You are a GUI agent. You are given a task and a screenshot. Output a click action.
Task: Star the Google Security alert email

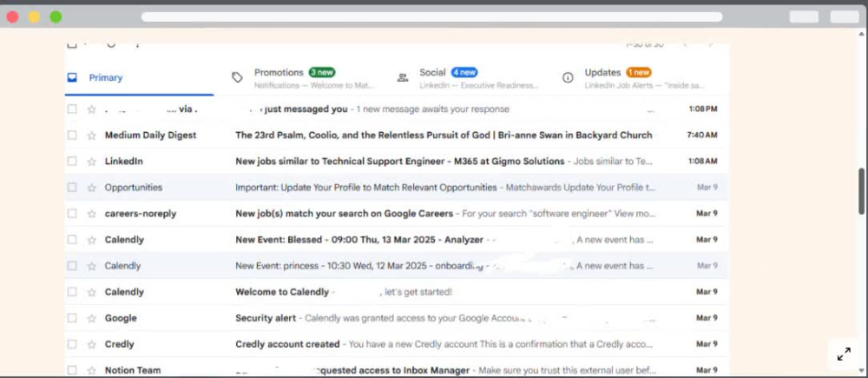(92, 318)
